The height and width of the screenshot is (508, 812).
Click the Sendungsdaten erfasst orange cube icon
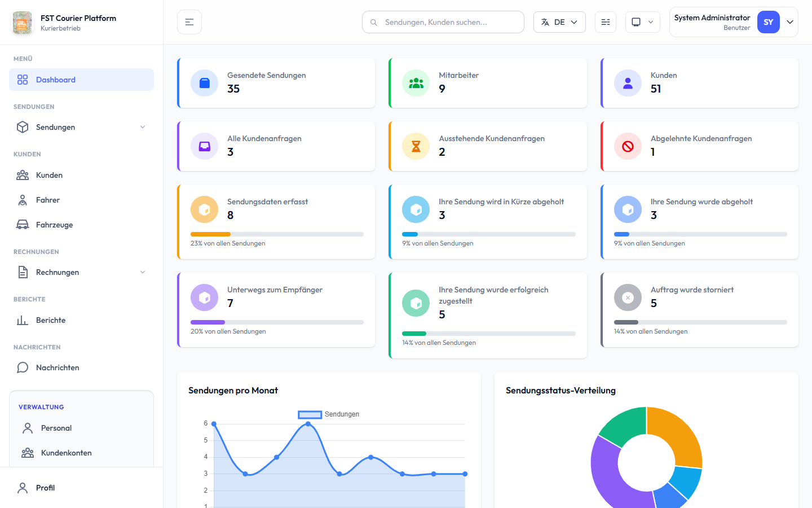(204, 209)
